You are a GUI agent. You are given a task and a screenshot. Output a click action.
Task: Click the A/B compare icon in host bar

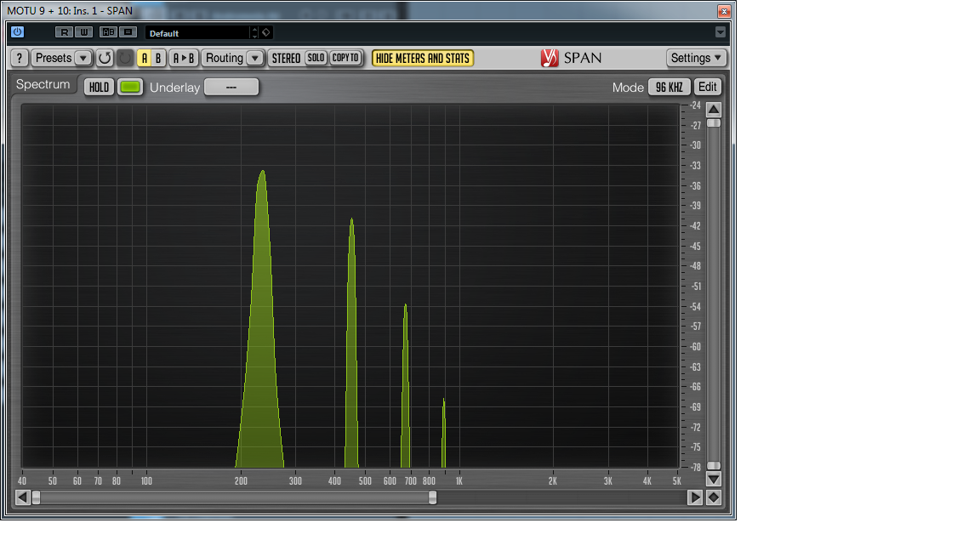tap(109, 31)
